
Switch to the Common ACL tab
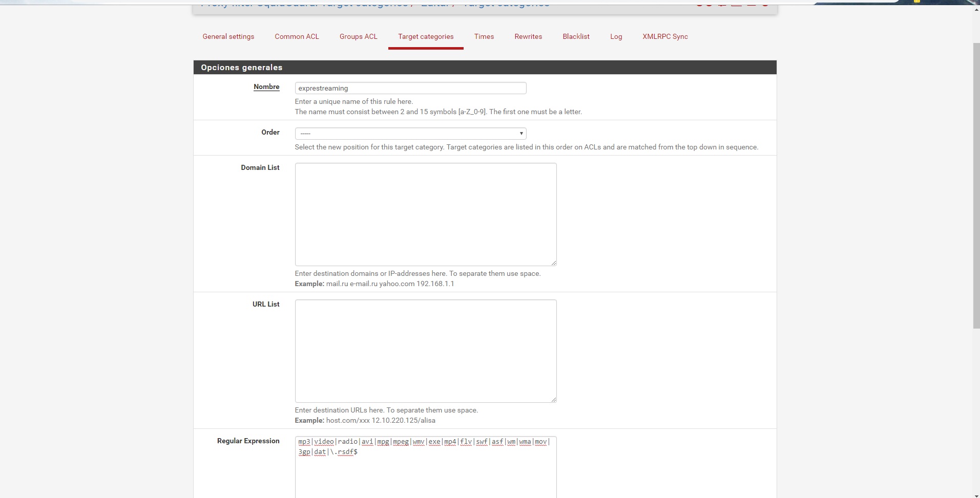pyautogui.click(x=297, y=36)
